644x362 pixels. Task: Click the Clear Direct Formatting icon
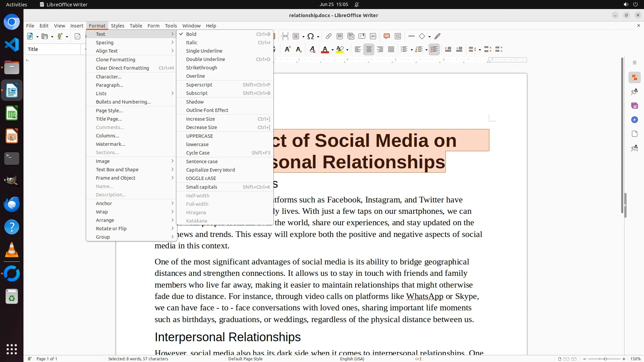click(x=312, y=50)
